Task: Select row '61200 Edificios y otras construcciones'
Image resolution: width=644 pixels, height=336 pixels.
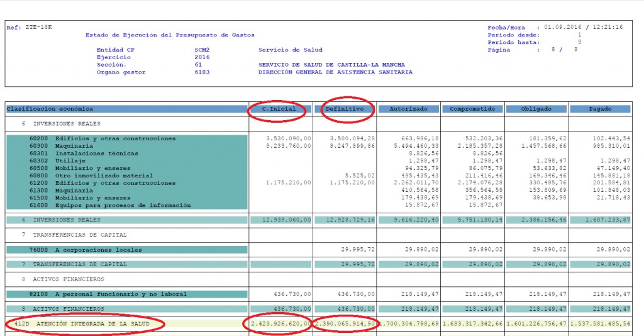Action: pos(127,183)
